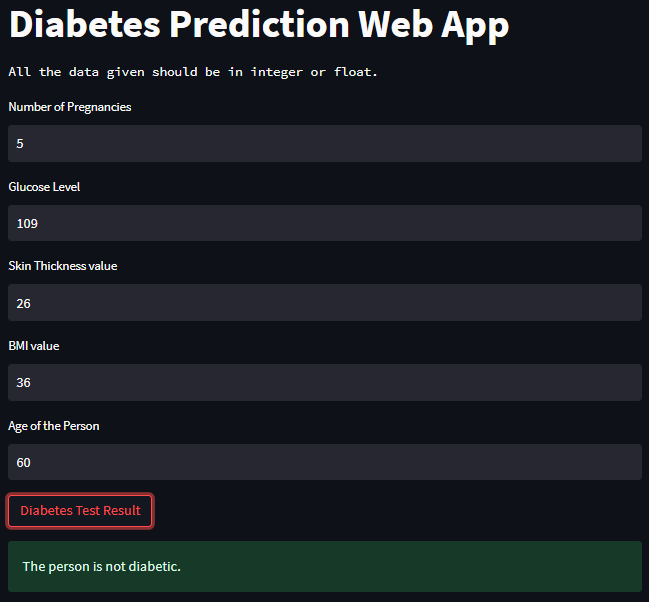Select the Glucose Level input box

325,223
